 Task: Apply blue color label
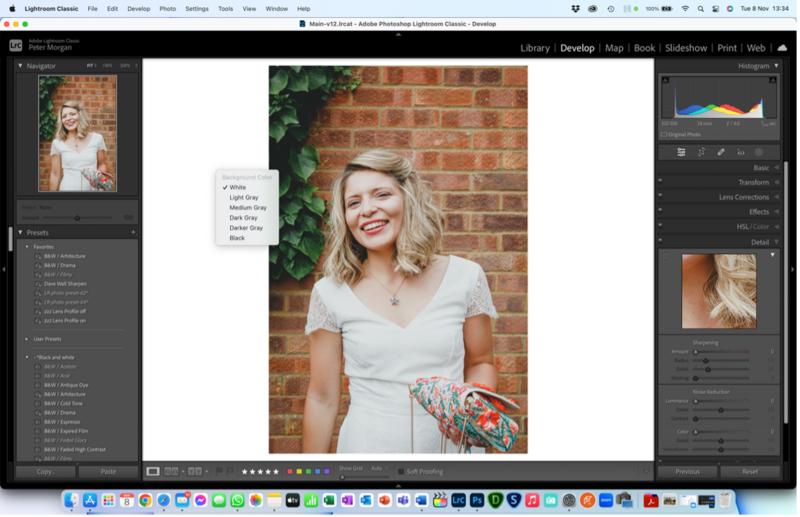(317, 472)
